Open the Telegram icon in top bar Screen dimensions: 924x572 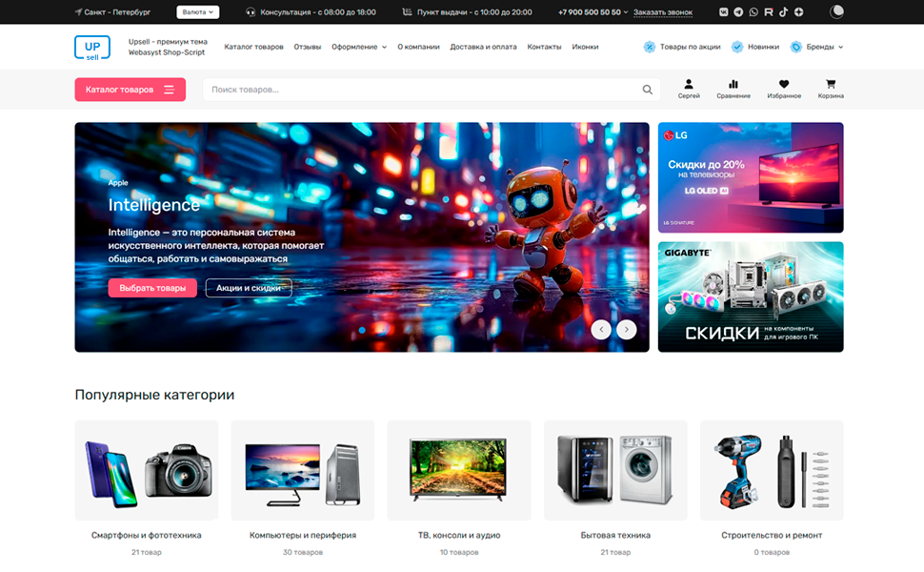pos(738,11)
